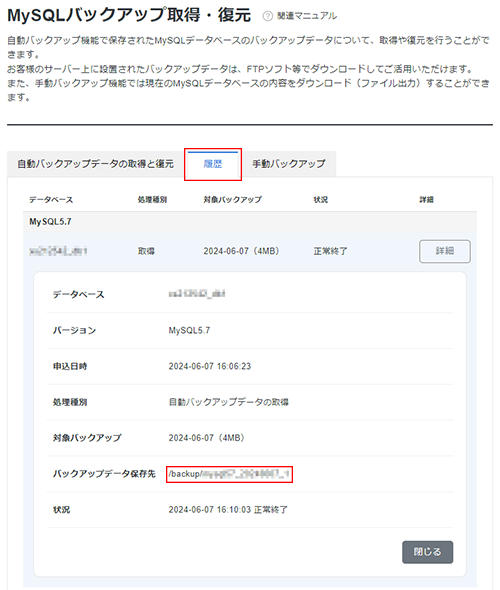Click the blurred database name in history row
The height and width of the screenshot is (590, 500).
click(58, 251)
